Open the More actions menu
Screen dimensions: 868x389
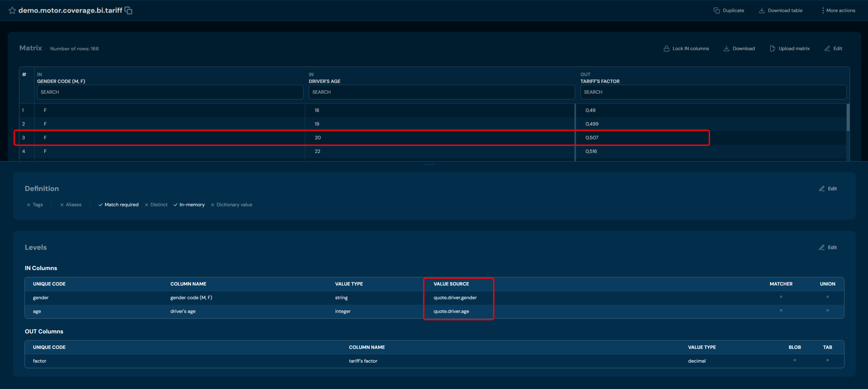(x=823, y=11)
